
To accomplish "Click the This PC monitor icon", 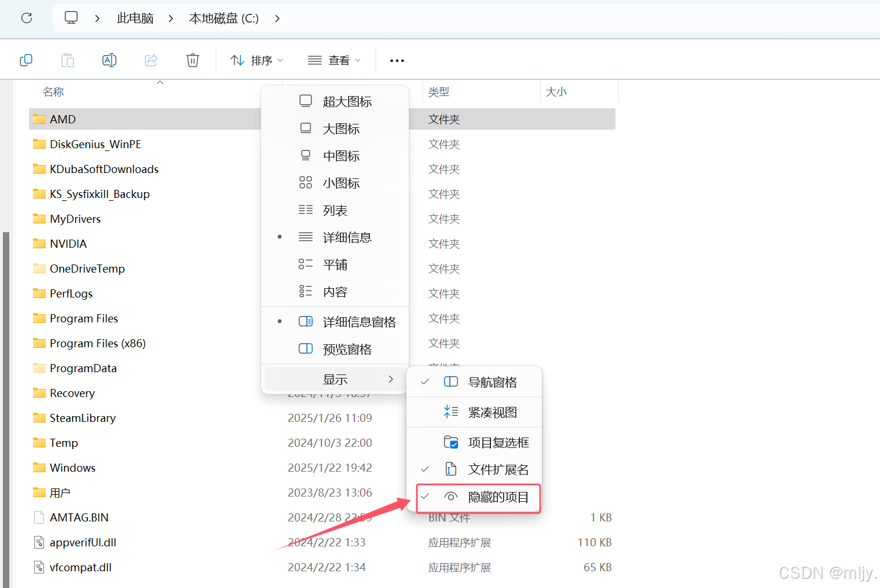I will tap(71, 18).
